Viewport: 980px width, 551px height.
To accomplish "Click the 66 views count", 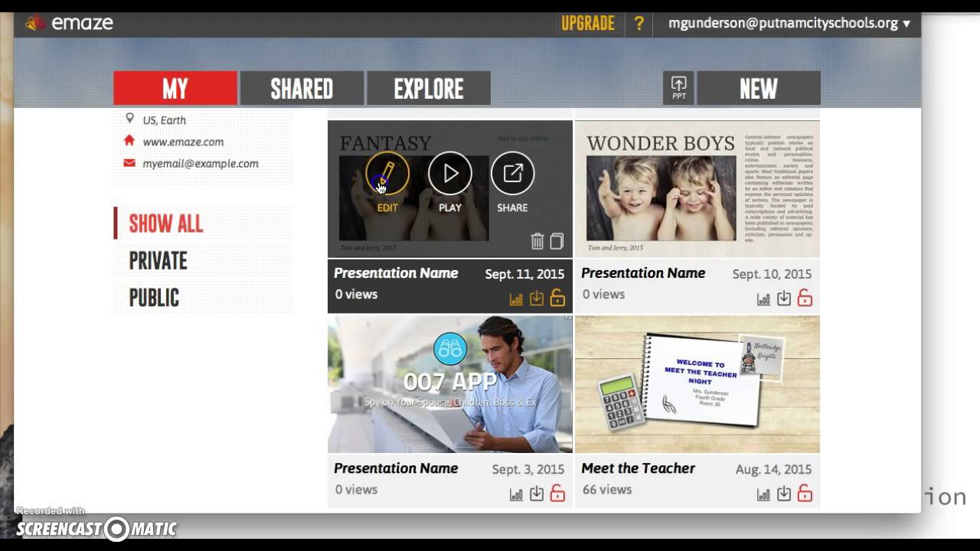I will 607,490.
